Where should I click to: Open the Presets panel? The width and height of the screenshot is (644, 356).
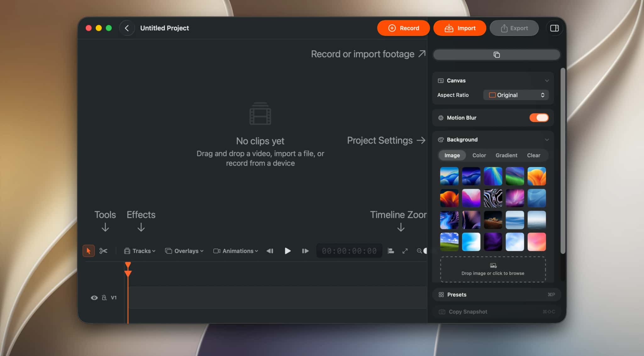(x=497, y=295)
